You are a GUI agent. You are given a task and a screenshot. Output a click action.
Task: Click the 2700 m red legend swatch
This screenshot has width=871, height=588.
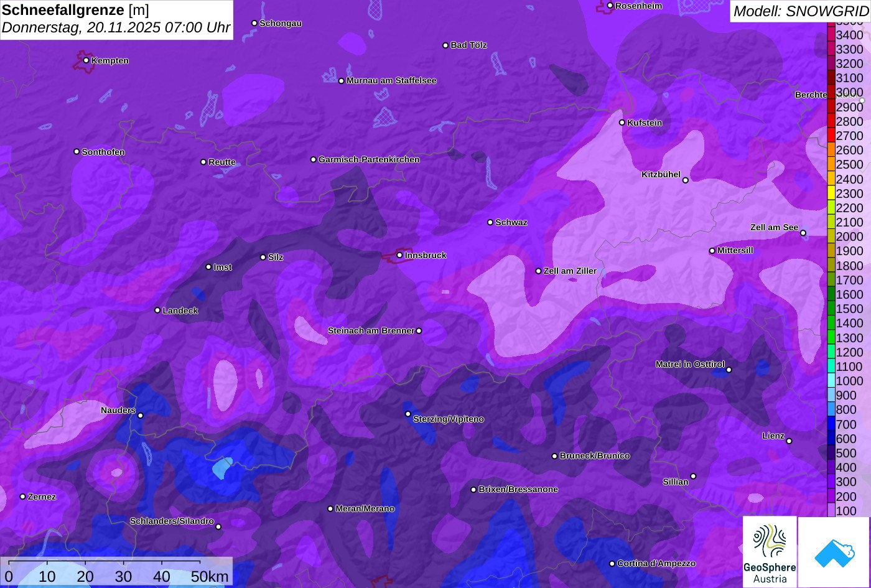pos(831,135)
